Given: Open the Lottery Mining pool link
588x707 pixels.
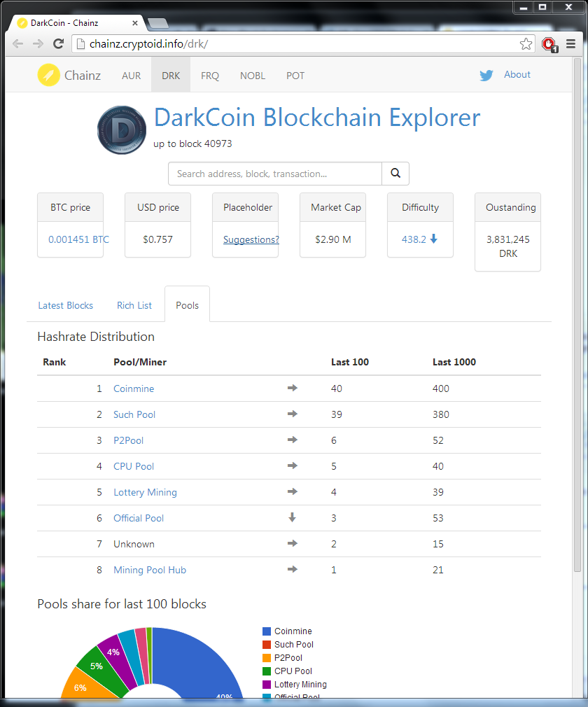Looking at the screenshot, I should click(x=145, y=492).
